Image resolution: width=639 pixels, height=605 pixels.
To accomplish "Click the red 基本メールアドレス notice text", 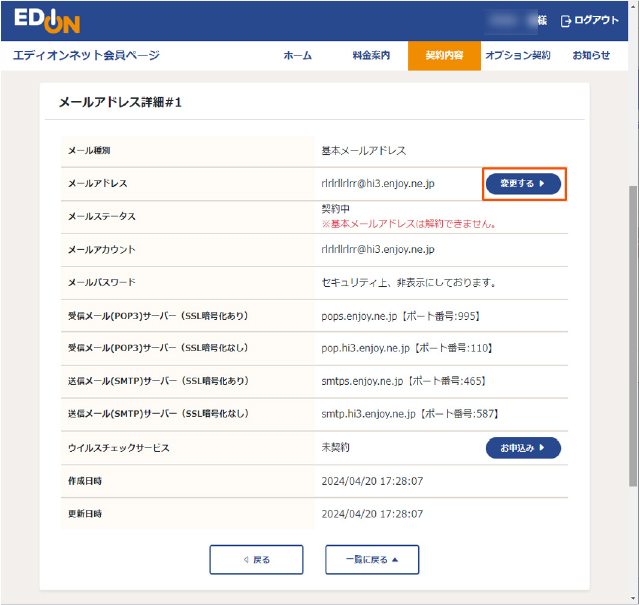I will click(x=408, y=224).
